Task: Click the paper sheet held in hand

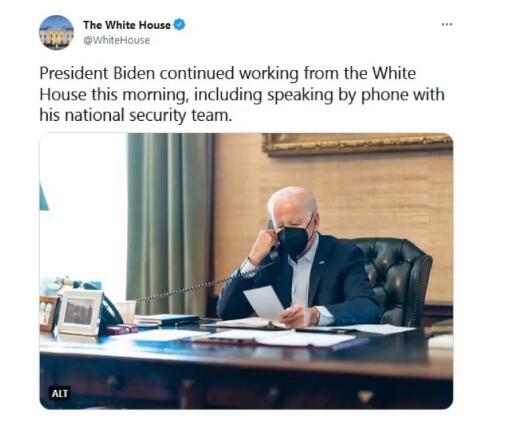Action: click(264, 302)
